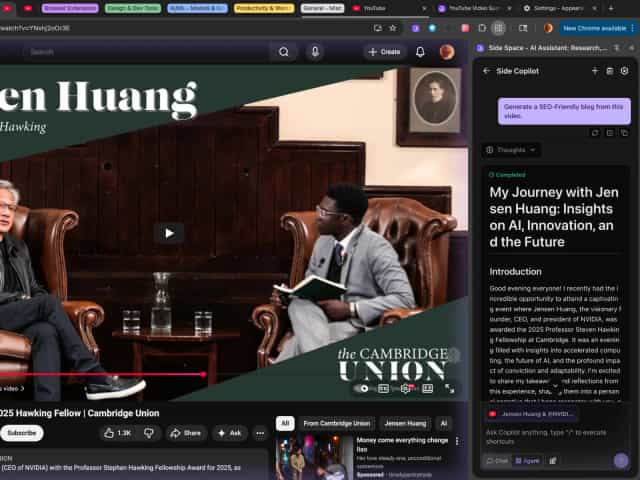Toggle autoplay switch in video player
Image resolution: width=640 pixels, height=480 pixels.
366,388
